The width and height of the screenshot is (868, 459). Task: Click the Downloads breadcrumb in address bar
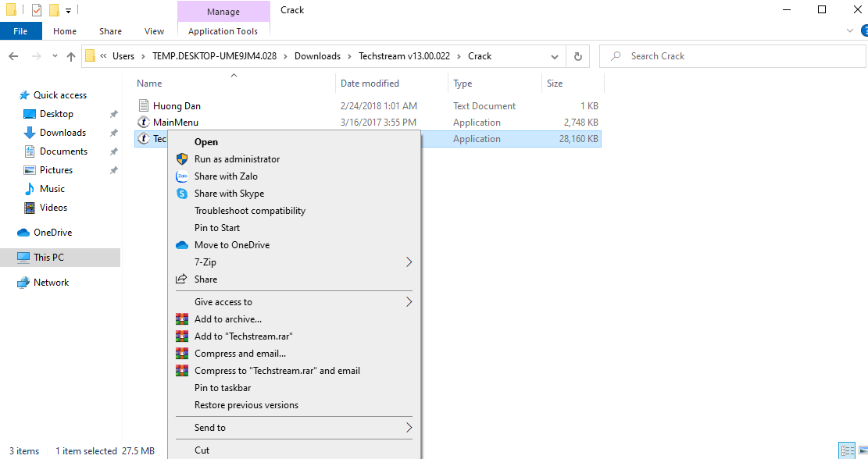pos(317,56)
